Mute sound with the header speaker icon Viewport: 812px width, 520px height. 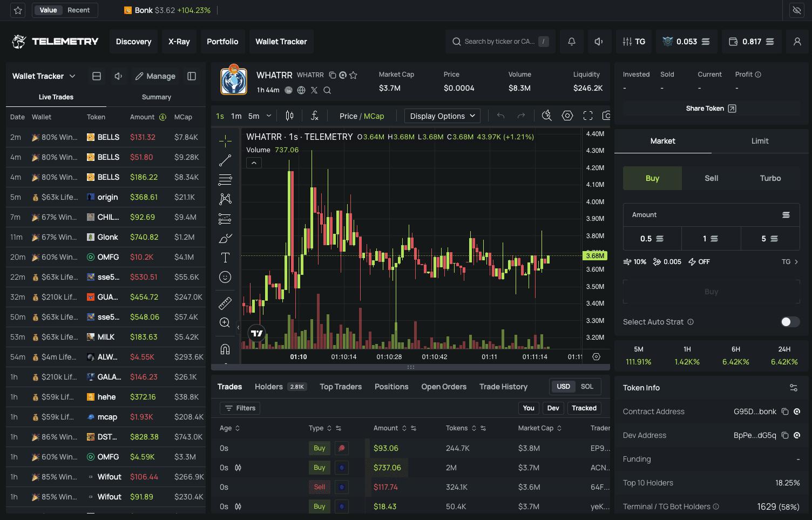(599, 42)
